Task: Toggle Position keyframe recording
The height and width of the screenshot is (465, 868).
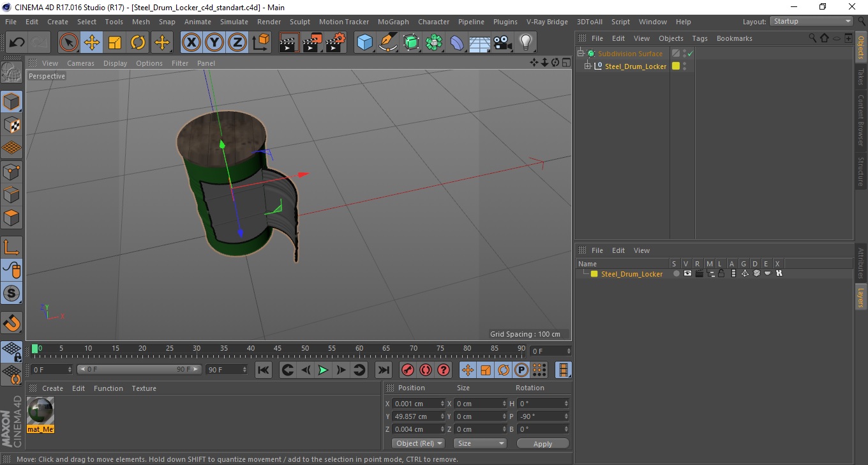Action: pos(468,370)
